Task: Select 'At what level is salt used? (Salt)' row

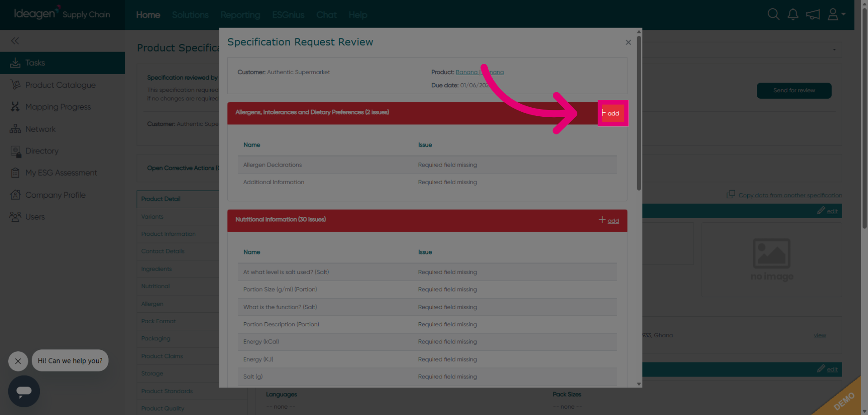Action: coord(427,272)
